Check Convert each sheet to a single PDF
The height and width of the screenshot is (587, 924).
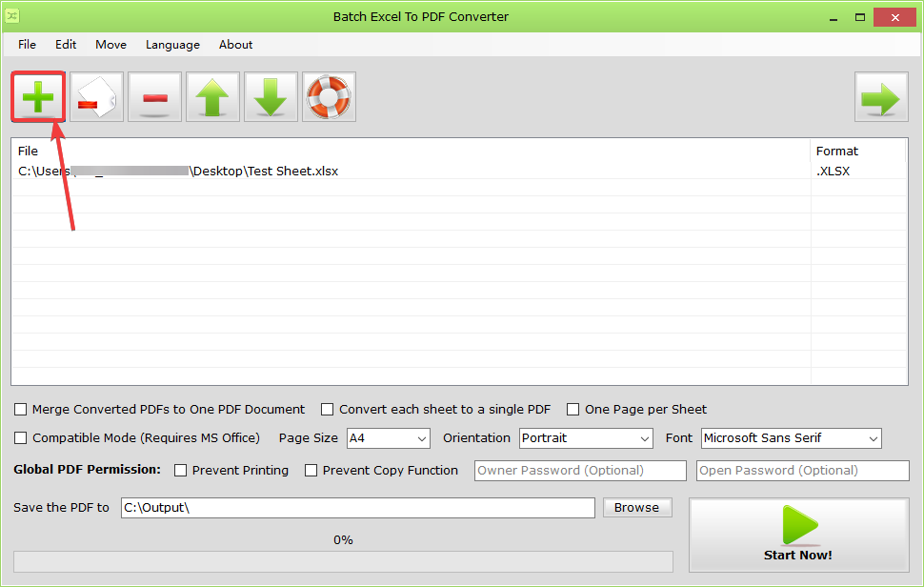tap(327, 409)
